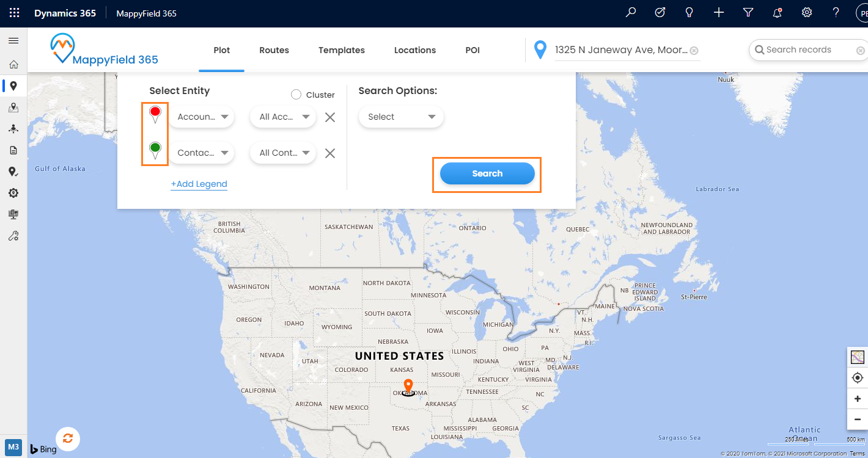Enable the Cluster radio option
Image resolution: width=868 pixels, height=458 pixels.
(x=296, y=95)
